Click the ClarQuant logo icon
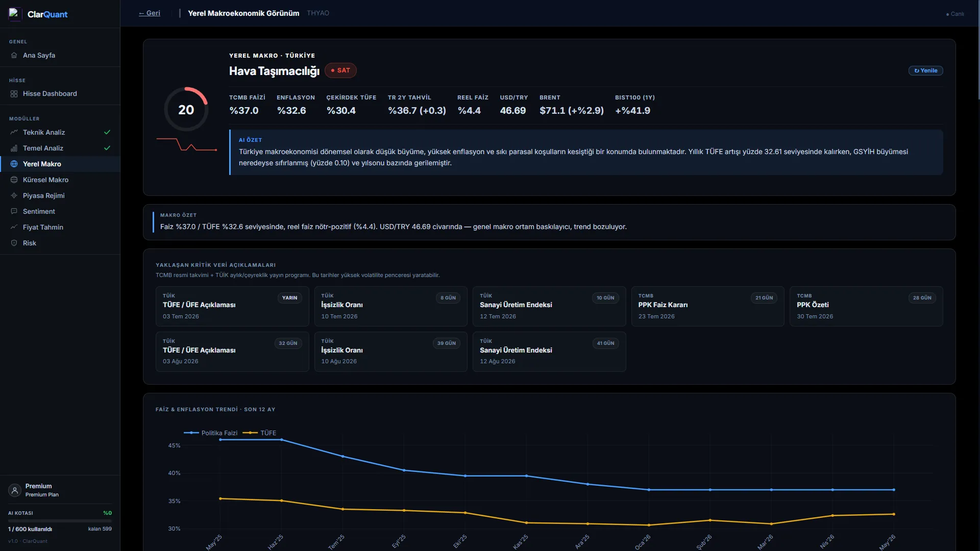The image size is (980, 551). click(x=15, y=14)
